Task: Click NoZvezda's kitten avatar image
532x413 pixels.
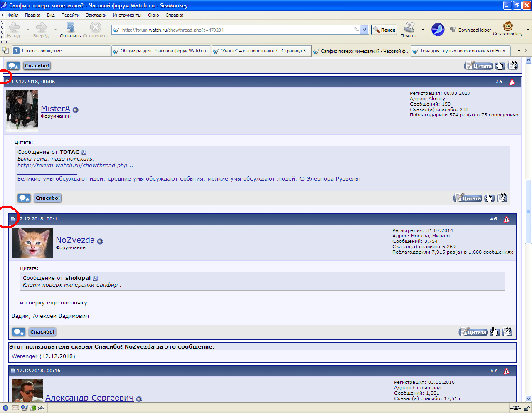Action: click(x=32, y=243)
